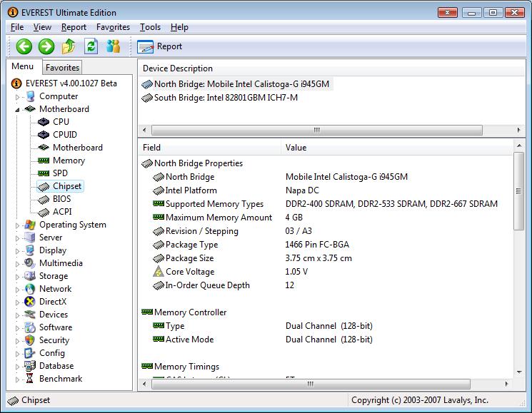Click the green Forward arrow icon
Image resolution: width=532 pixels, height=413 pixels.
(46, 46)
